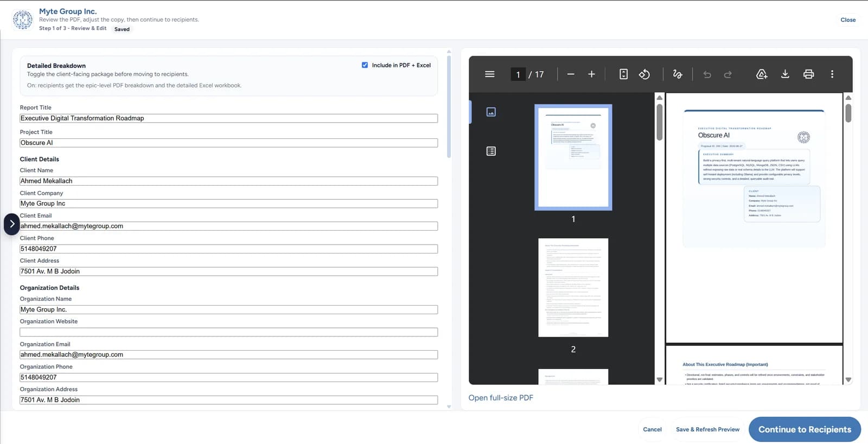The image size is (868, 444).
Task: Open PDF viewer more actions menu
Action: pos(832,74)
